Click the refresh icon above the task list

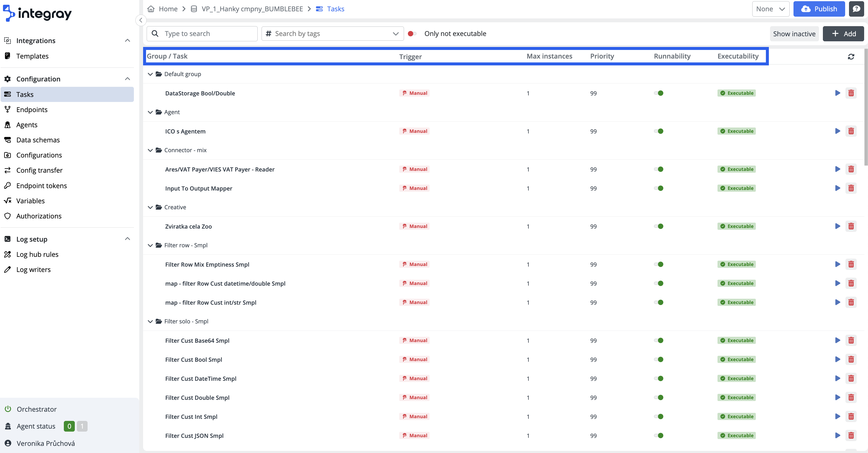[x=851, y=56]
